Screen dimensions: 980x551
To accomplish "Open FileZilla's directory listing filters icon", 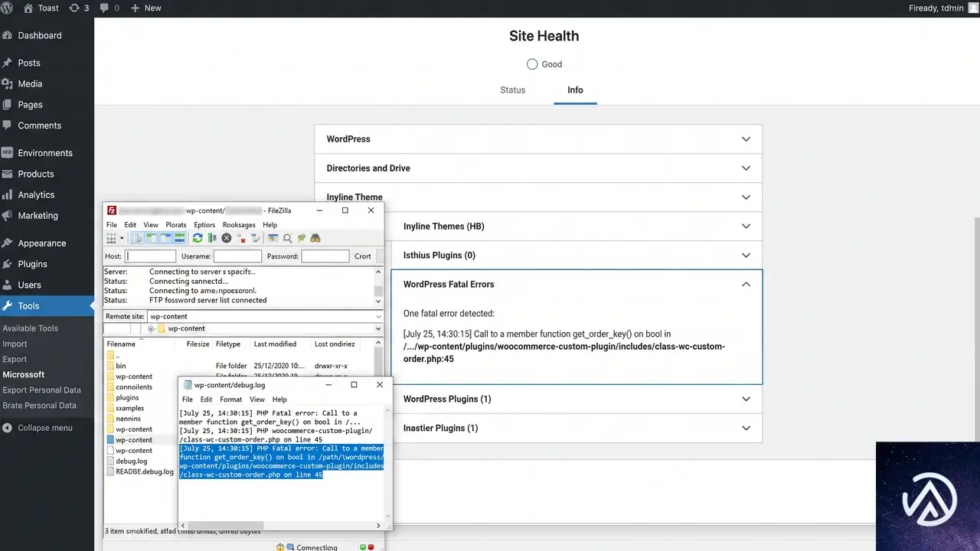I will tap(273, 239).
